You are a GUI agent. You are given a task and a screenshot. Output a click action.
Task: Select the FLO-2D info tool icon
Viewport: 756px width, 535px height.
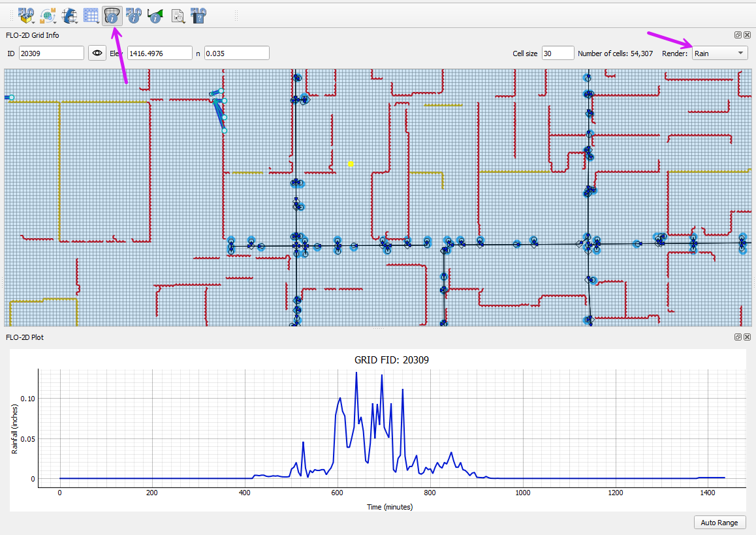coord(134,15)
